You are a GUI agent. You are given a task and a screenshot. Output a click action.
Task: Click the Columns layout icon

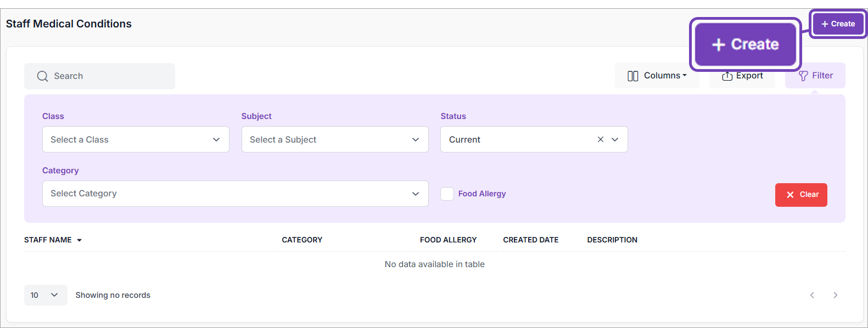632,76
